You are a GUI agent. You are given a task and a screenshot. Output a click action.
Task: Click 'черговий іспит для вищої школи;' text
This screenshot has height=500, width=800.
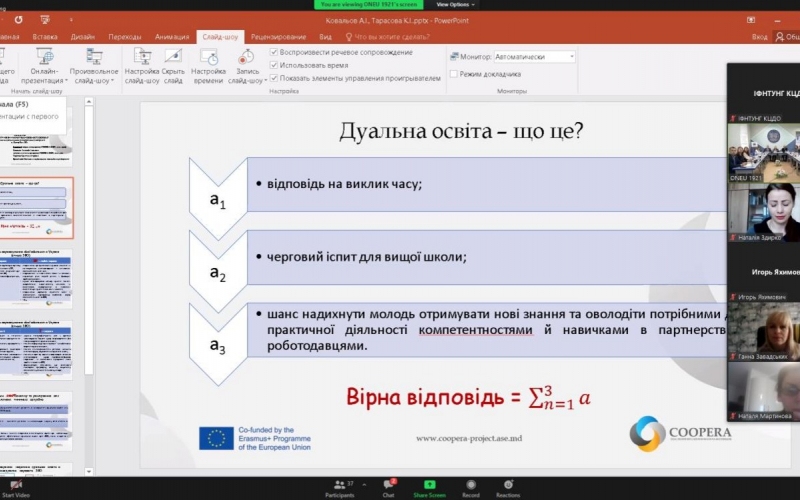(367, 257)
